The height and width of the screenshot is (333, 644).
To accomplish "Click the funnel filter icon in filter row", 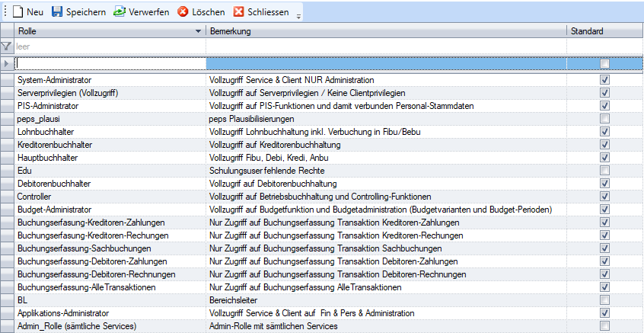I will tap(6, 46).
